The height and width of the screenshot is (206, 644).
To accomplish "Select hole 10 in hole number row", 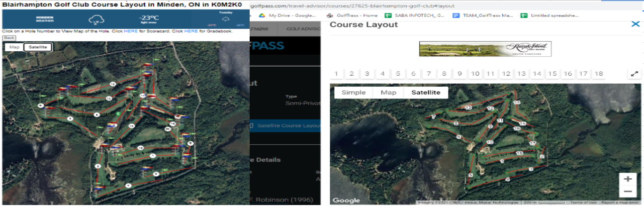I will (x=475, y=74).
